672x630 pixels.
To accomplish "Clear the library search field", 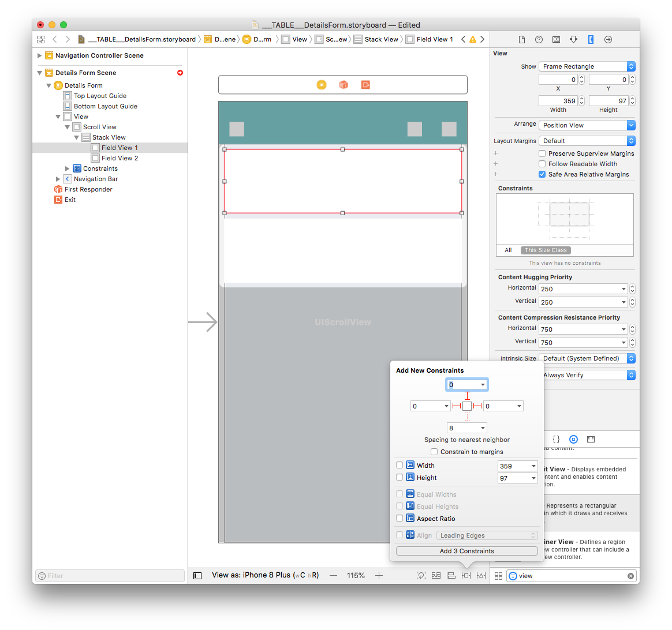I will click(x=630, y=576).
